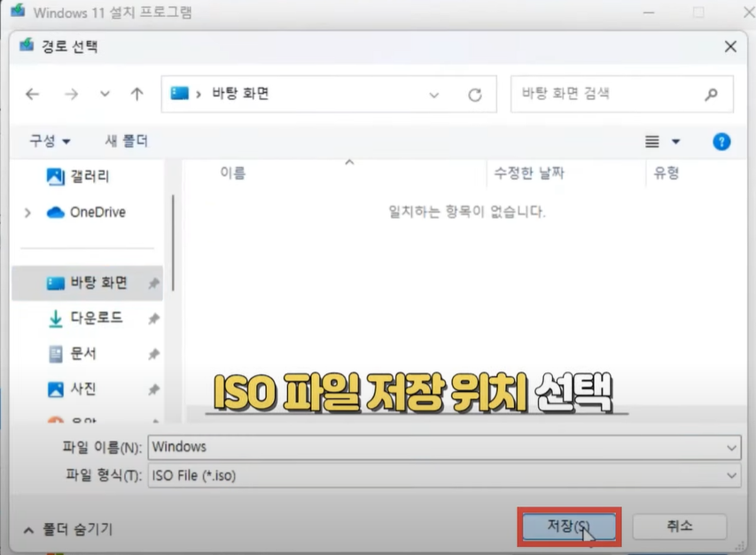This screenshot has height=555, width=756.
Task: Open help with the blue question icon
Action: coord(721,142)
